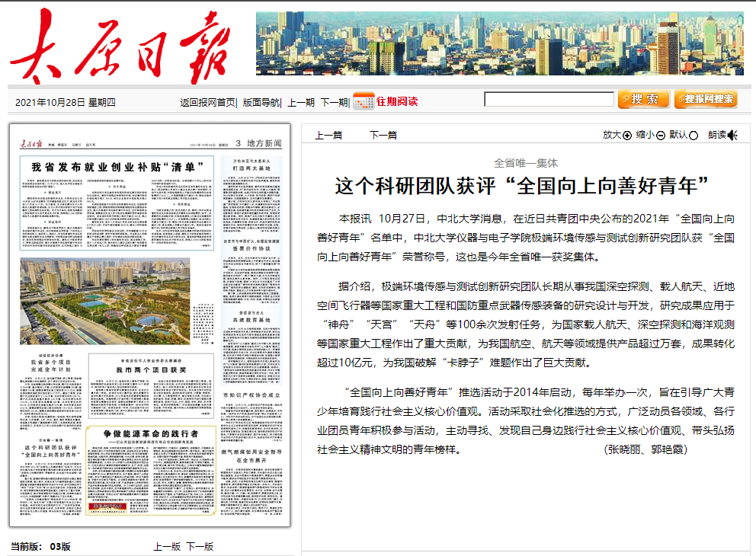756x556 pixels.
Task: Click the zoom-out (缩小) minus icon
Action: 660,136
